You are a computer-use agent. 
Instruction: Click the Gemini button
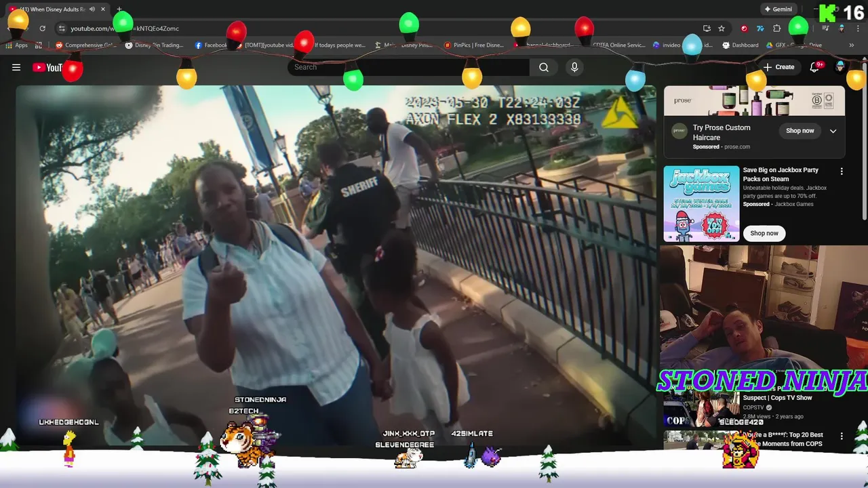778,9
